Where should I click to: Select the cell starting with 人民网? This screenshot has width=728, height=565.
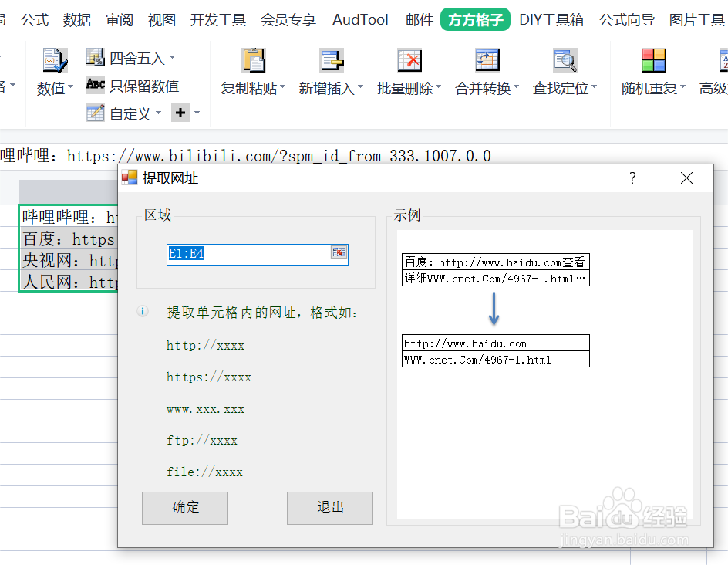(x=68, y=282)
